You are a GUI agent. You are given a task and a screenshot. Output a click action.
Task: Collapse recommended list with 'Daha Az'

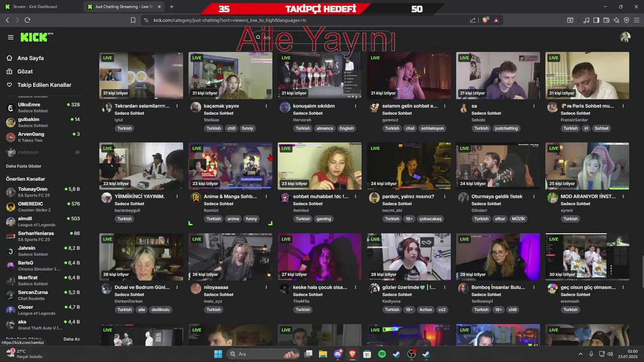71,339
